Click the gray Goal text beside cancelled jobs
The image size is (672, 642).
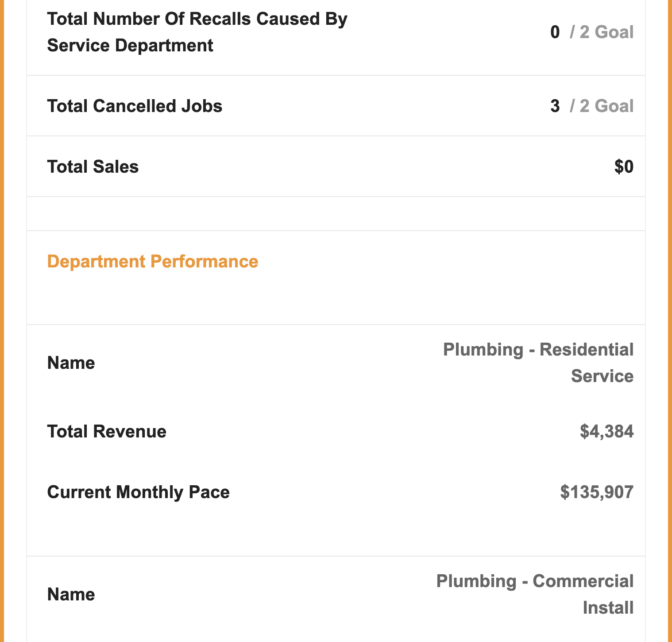tap(614, 106)
